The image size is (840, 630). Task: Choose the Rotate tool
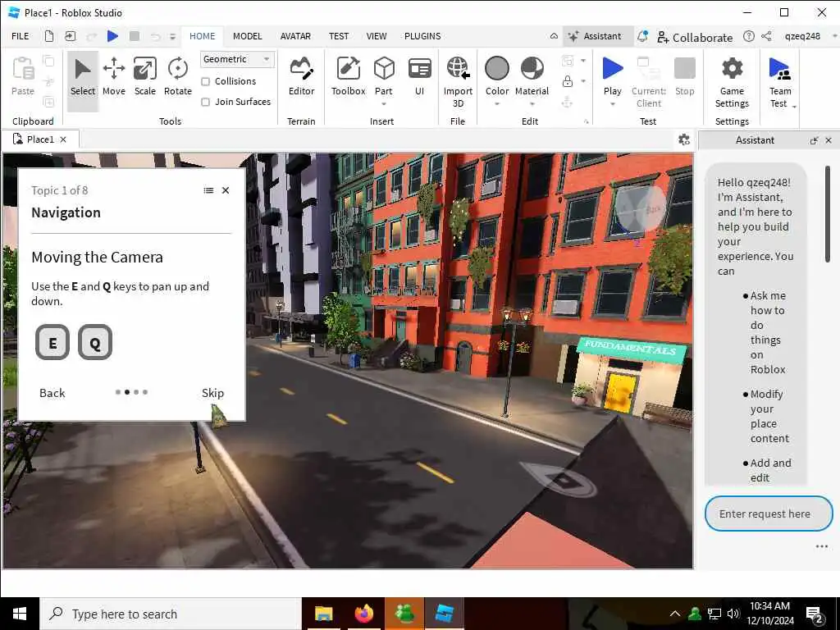pyautogui.click(x=177, y=76)
